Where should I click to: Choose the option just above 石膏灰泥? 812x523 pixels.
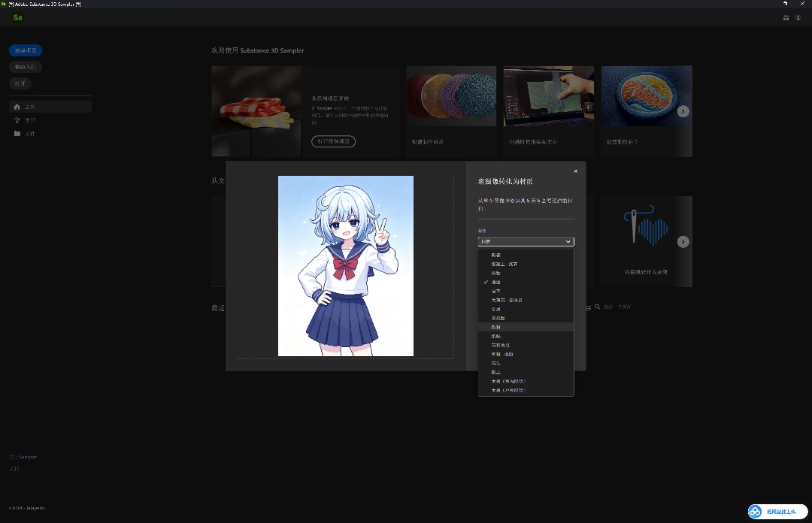click(526, 336)
